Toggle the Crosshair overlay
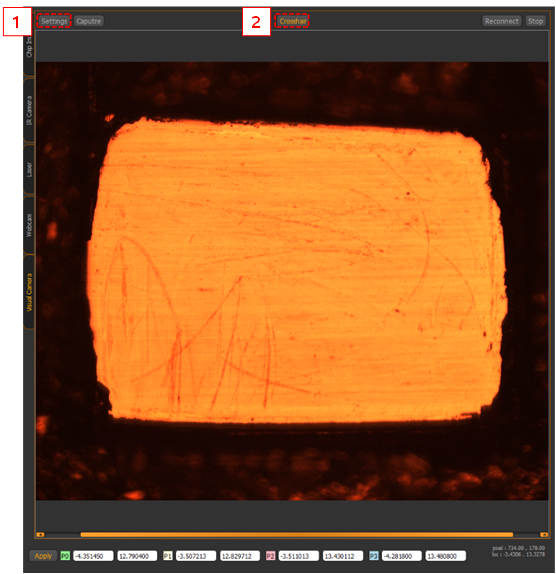This screenshot has height=574, width=556. click(x=292, y=21)
